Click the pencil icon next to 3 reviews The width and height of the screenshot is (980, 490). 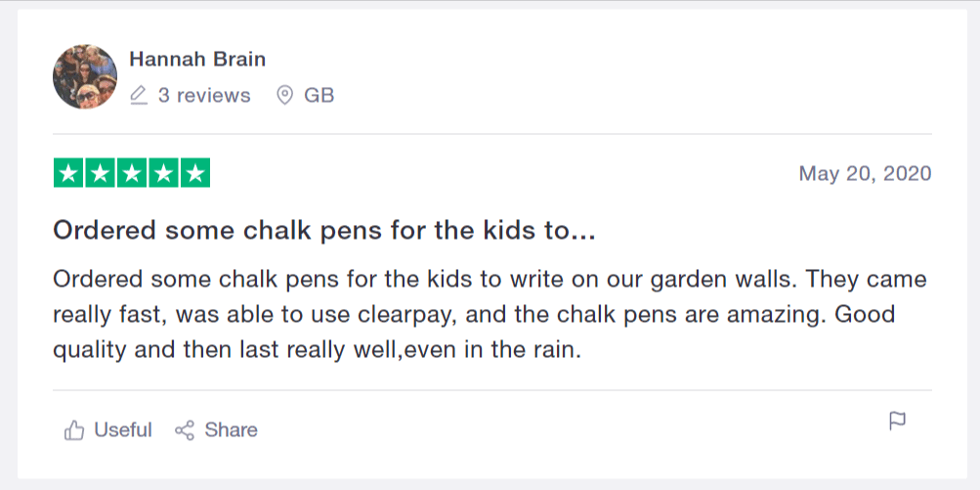pyautogui.click(x=139, y=96)
